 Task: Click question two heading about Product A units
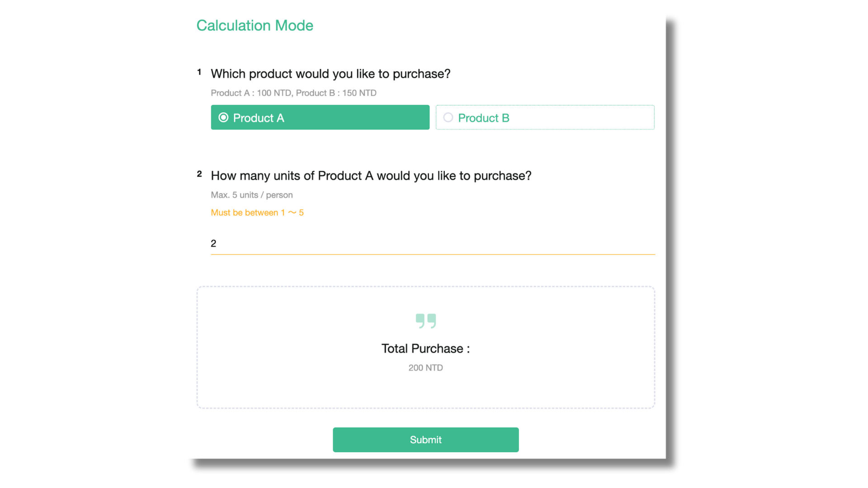click(371, 176)
